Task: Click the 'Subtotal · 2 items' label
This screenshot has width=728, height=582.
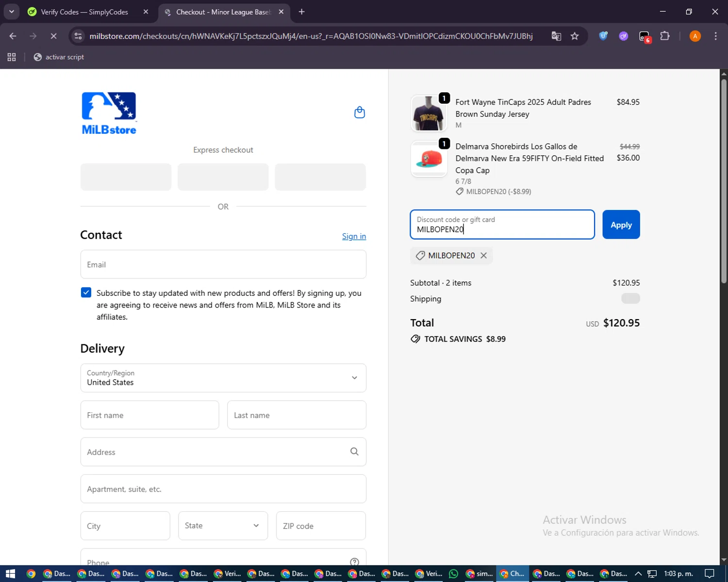Action: (441, 283)
